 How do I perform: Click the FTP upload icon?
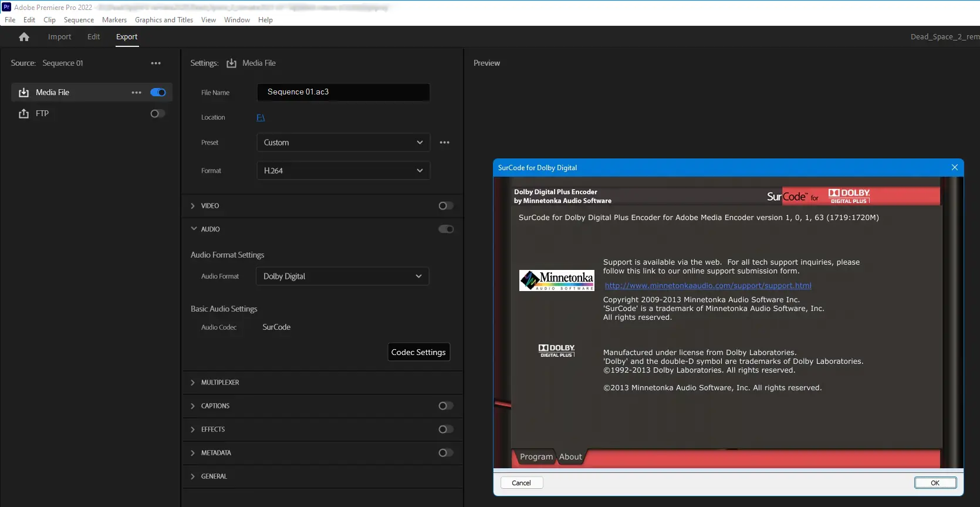click(x=23, y=114)
